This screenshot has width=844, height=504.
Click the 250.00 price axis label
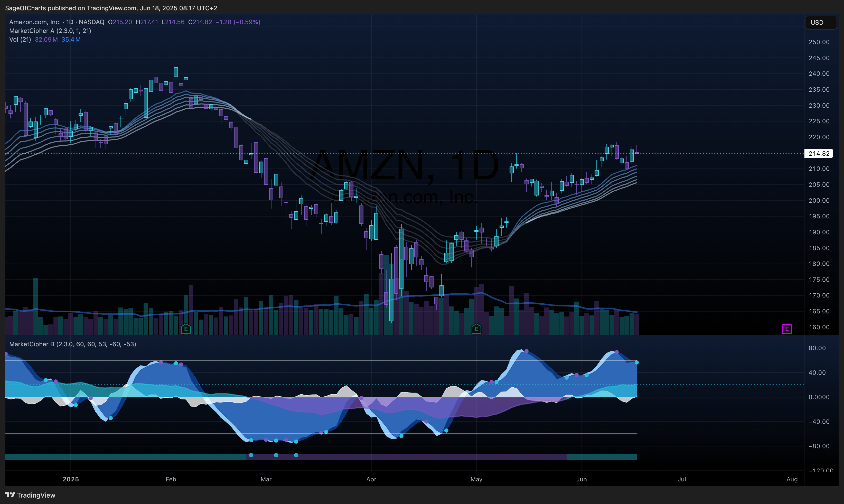click(x=819, y=42)
